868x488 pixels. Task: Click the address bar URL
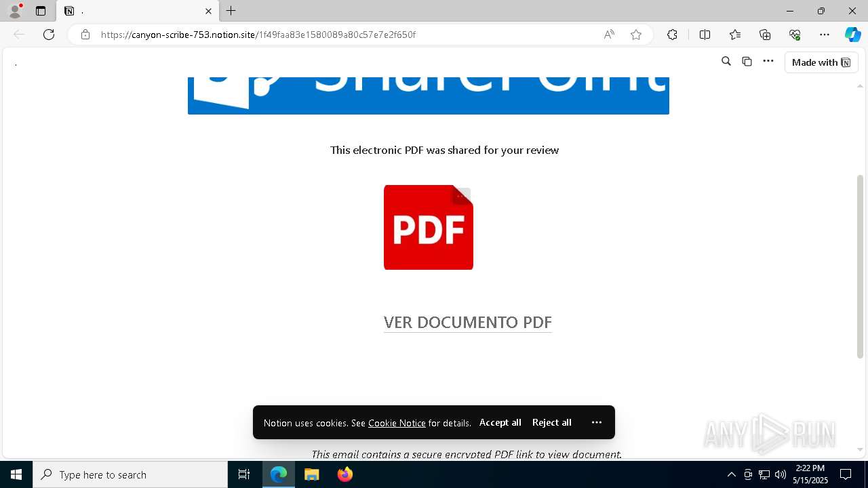pos(258,35)
